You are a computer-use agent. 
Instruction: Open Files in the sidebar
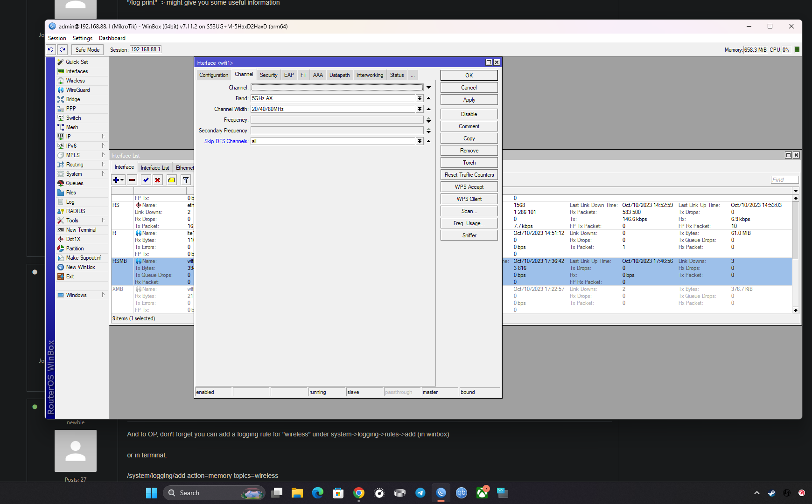tap(71, 193)
